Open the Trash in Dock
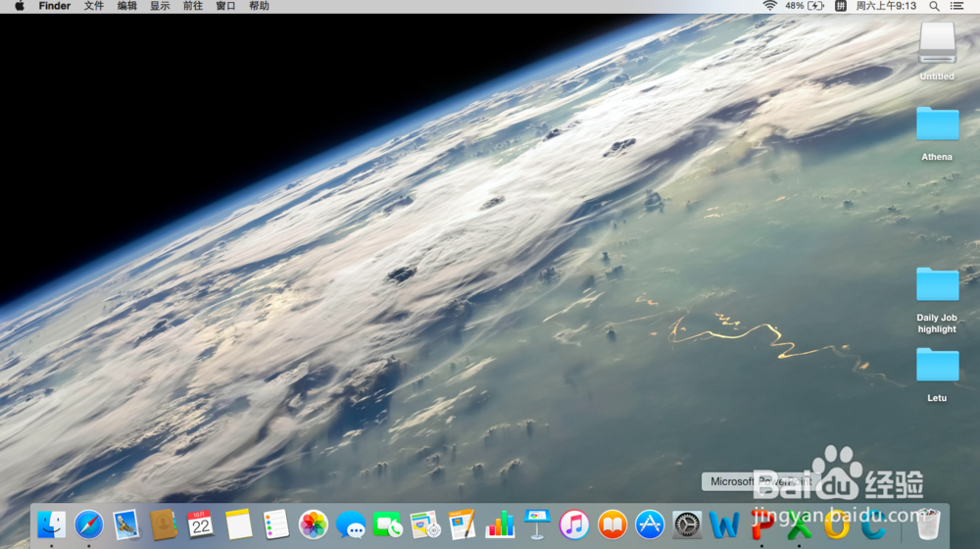 [x=927, y=524]
